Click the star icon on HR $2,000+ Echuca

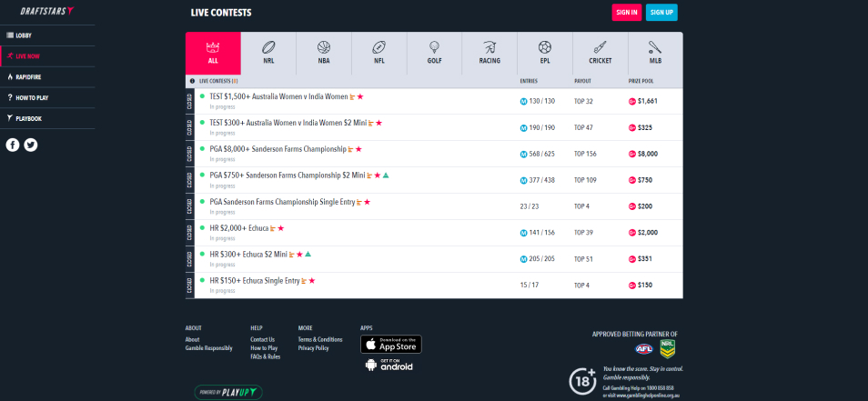(280, 228)
